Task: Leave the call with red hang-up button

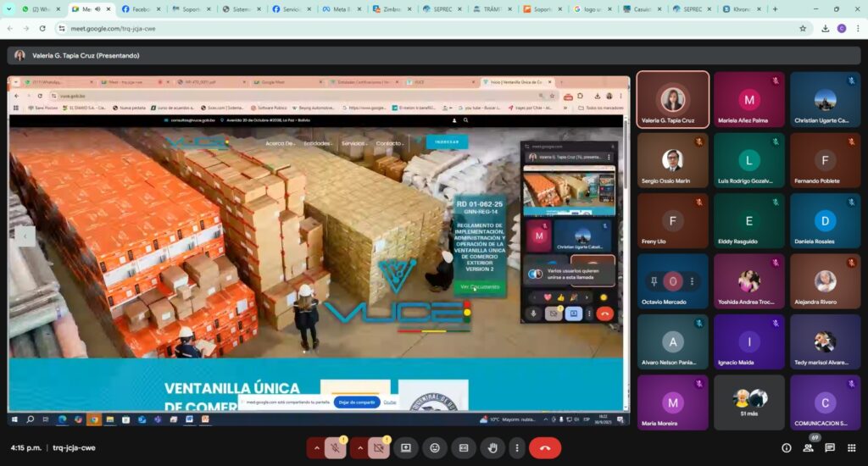Action: coord(545,447)
